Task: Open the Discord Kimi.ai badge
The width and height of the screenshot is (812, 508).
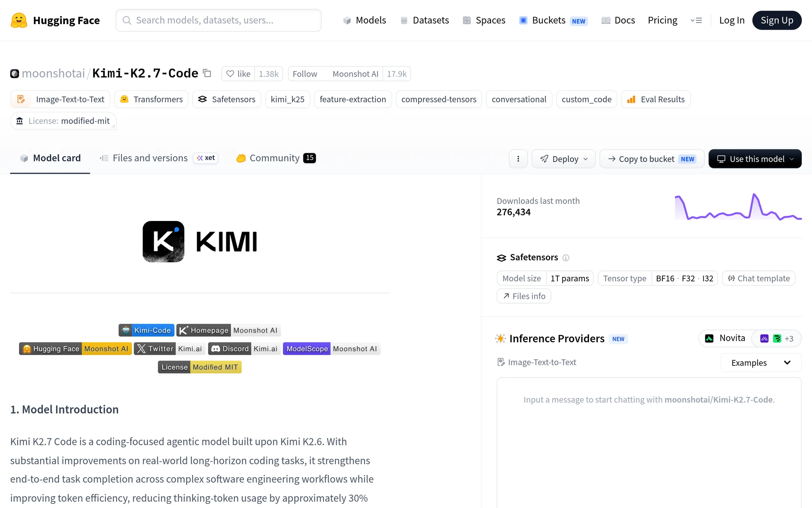Action: 244,349
